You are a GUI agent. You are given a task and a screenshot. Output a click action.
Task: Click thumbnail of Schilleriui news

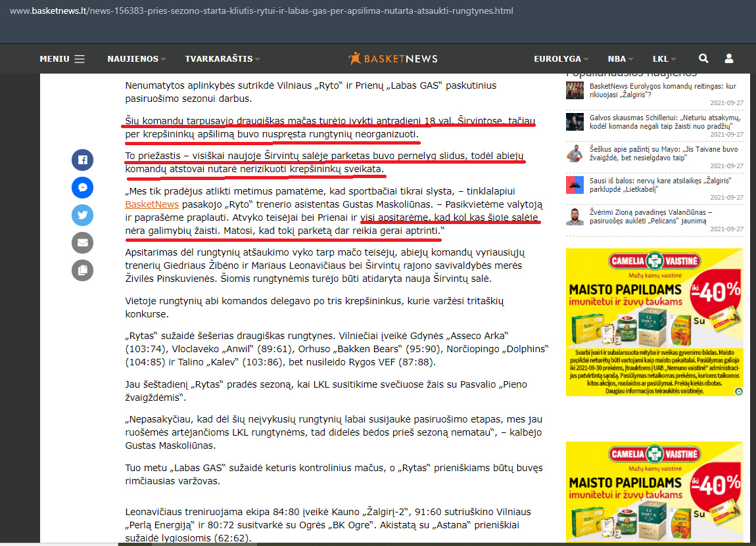tap(575, 122)
